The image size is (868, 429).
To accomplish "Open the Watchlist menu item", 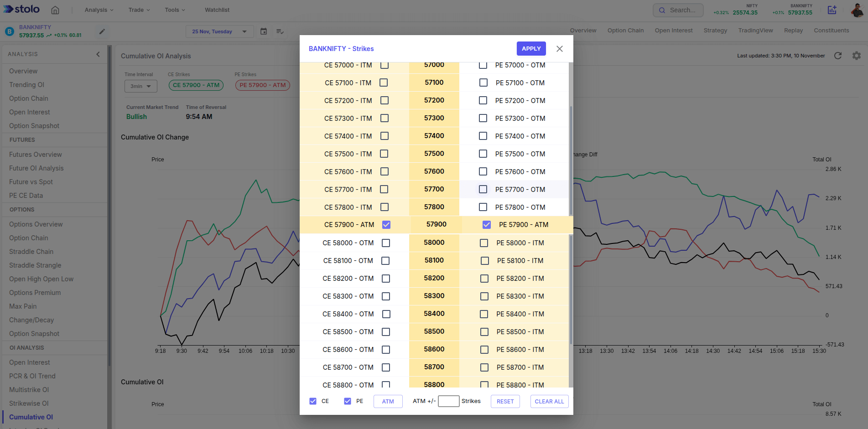I will coord(217,10).
